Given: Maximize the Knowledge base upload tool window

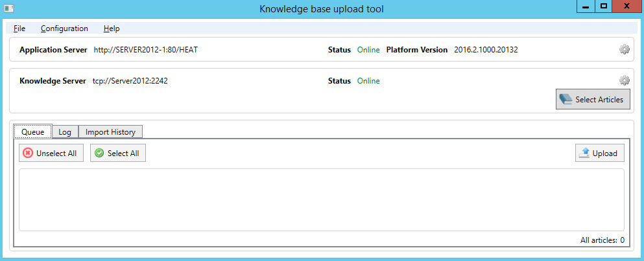Looking at the screenshot, I should pyautogui.click(x=604, y=6).
